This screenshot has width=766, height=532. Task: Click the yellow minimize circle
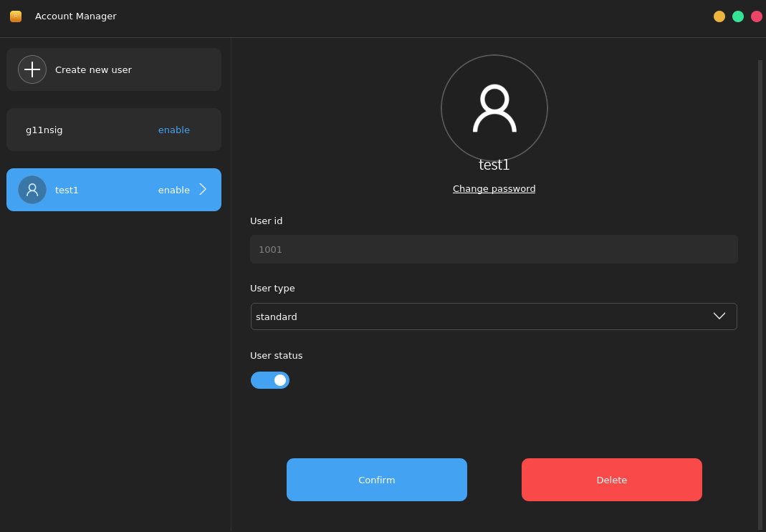719,16
